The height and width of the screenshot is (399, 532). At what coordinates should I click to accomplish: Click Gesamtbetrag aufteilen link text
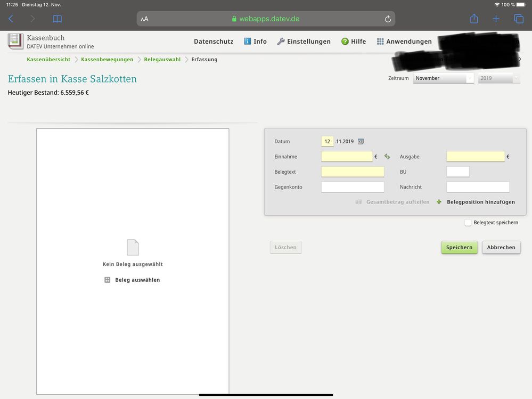398,202
